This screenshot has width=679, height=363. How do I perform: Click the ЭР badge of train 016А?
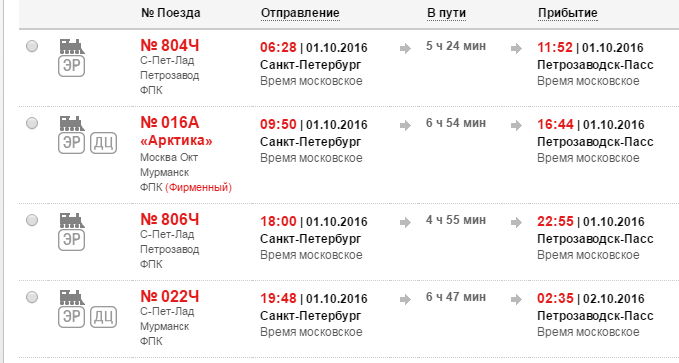click(x=71, y=143)
